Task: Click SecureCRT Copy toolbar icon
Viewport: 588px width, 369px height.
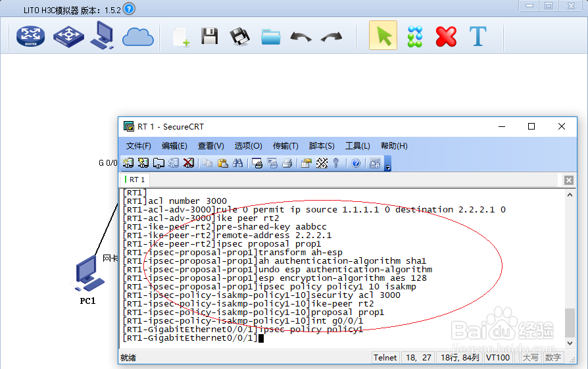Action: [x=207, y=163]
